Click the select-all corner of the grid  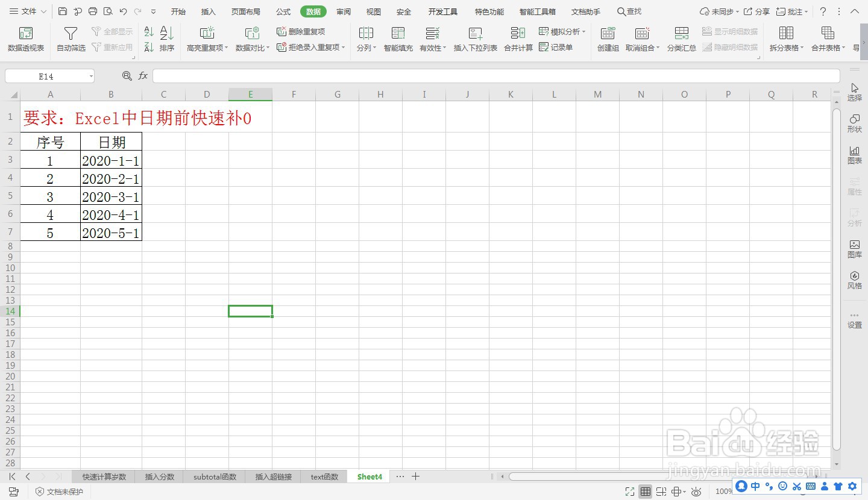pos(11,95)
